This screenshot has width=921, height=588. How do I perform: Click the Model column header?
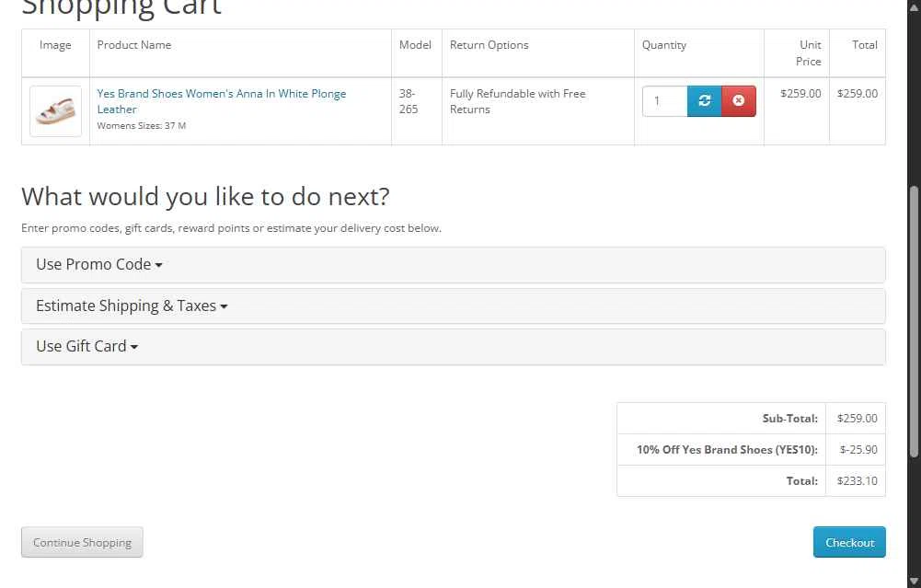[415, 45]
